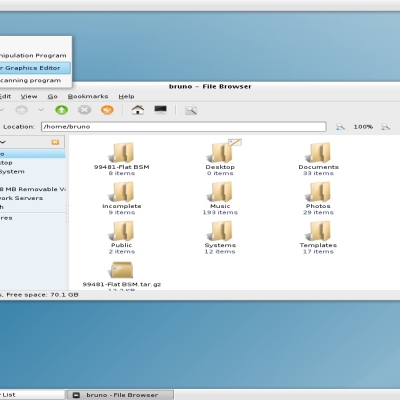
Task: Open the View menu
Action: point(29,96)
